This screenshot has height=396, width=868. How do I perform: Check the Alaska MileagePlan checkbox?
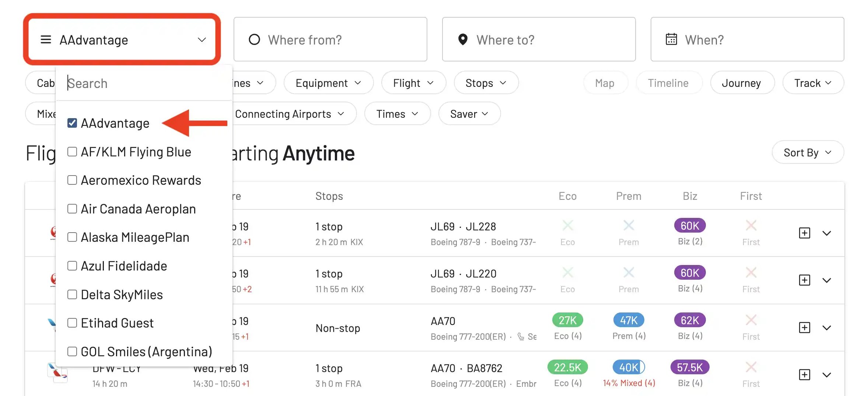pyautogui.click(x=72, y=237)
